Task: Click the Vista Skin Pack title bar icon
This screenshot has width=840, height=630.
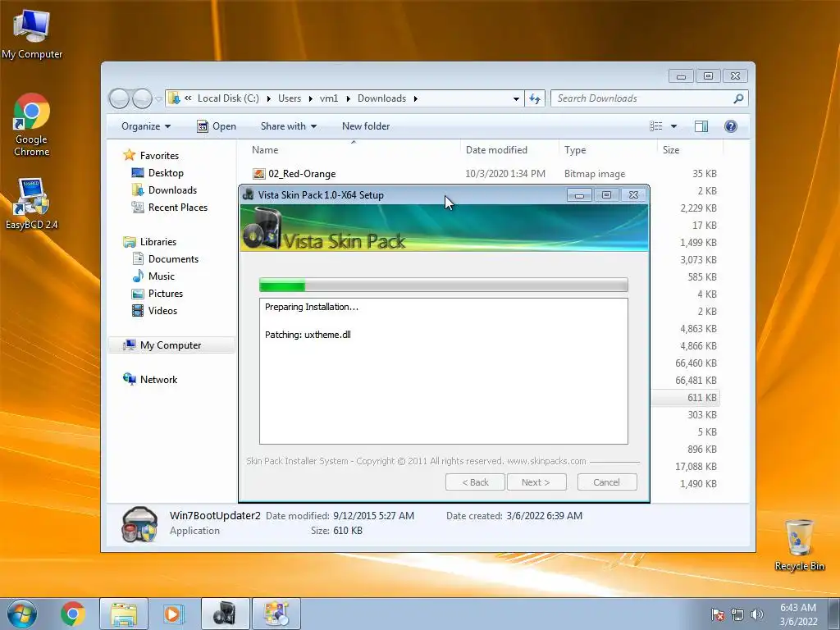Action: click(x=248, y=194)
